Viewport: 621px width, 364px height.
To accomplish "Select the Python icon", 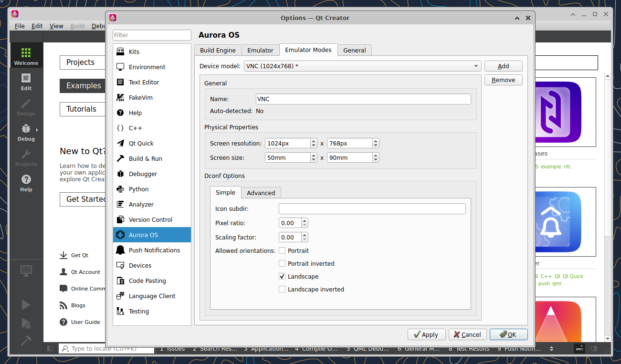I will [x=120, y=189].
